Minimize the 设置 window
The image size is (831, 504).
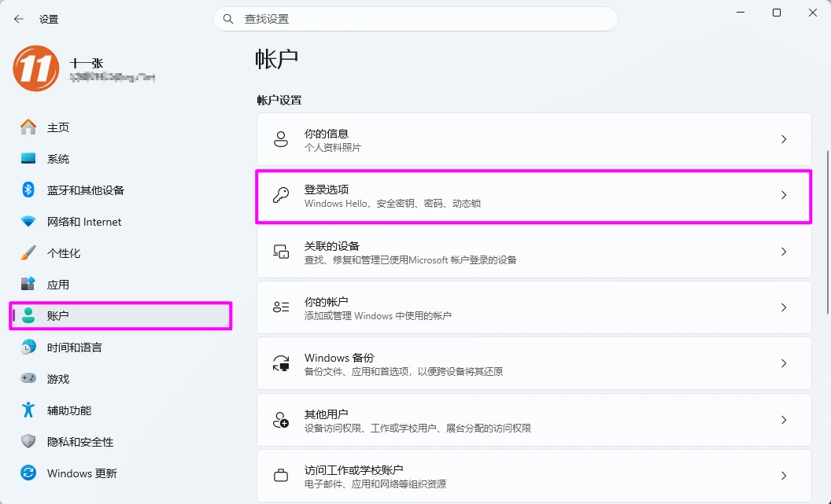[741, 13]
